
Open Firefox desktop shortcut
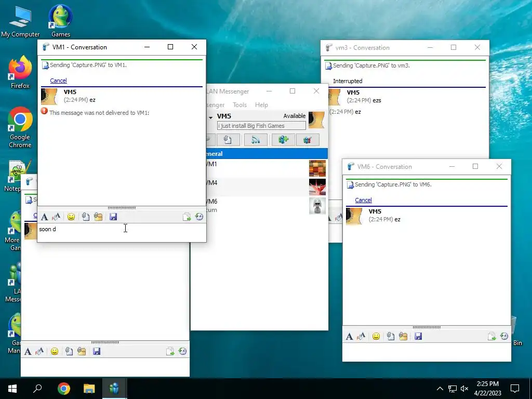tap(20, 72)
